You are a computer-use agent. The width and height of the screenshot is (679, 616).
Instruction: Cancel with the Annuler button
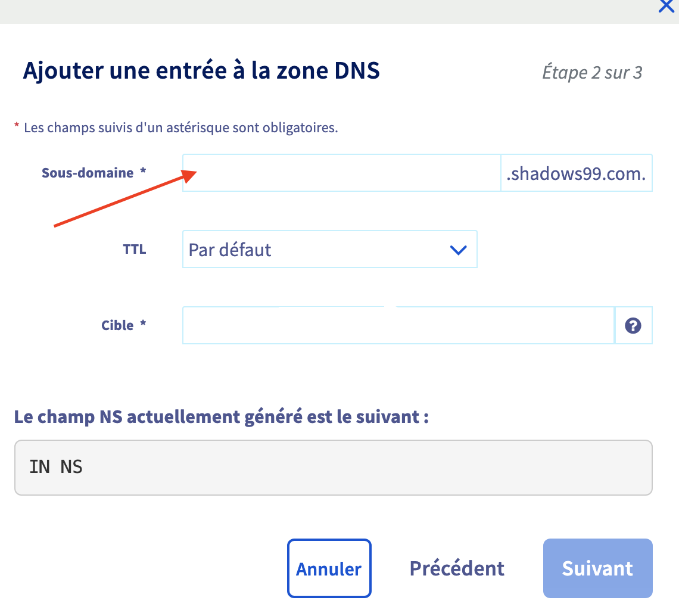329,568
